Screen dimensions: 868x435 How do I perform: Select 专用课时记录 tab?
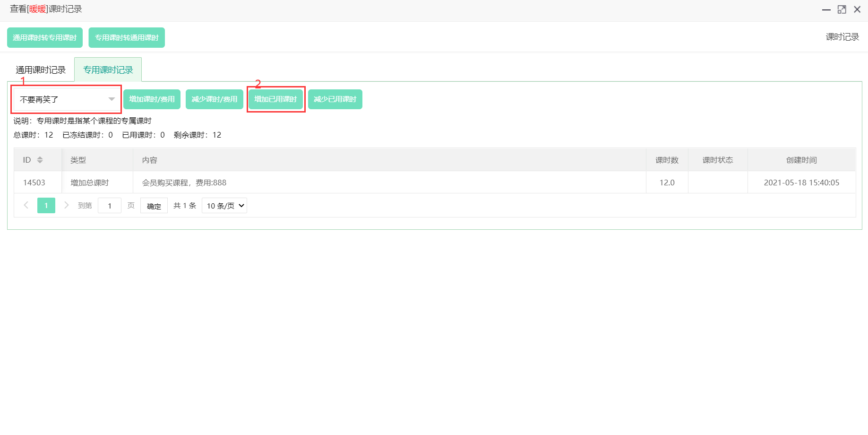(x=108, y=70)
